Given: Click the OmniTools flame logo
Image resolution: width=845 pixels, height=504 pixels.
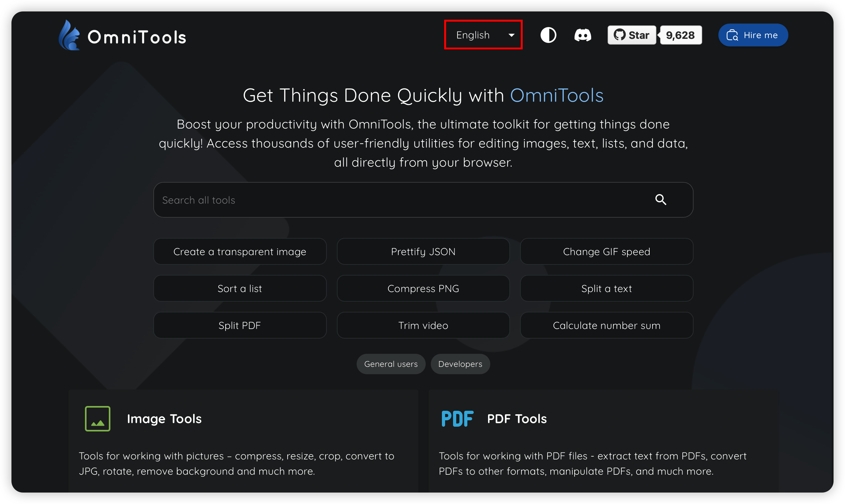Looking at the screenshot, I should 69,35.
